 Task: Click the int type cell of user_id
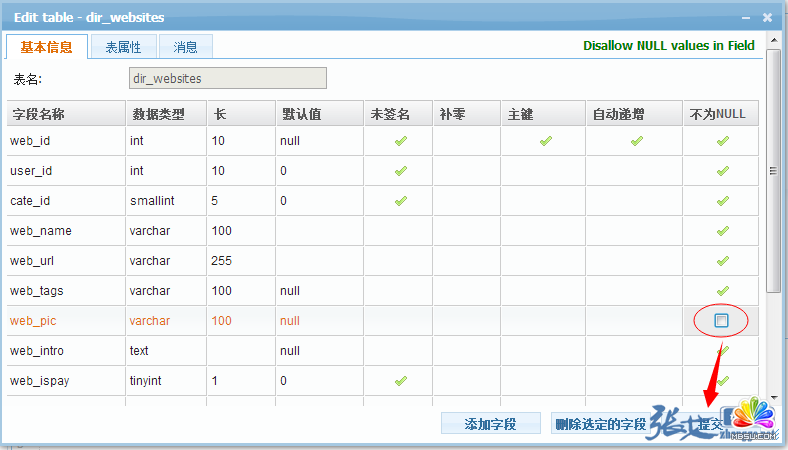166,171
